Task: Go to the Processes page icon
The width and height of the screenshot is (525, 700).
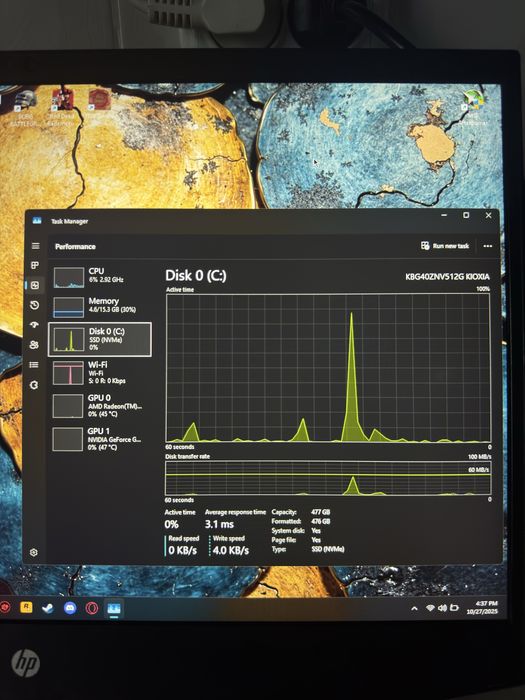Action: coord(35,266)
